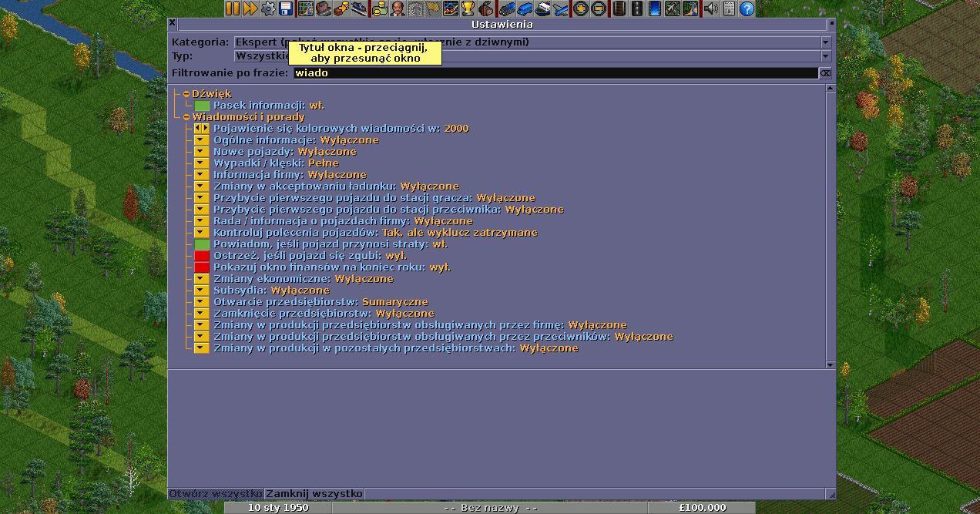Click the Zamknij wszystko button

pyautogui.click(x=314, y=493)
